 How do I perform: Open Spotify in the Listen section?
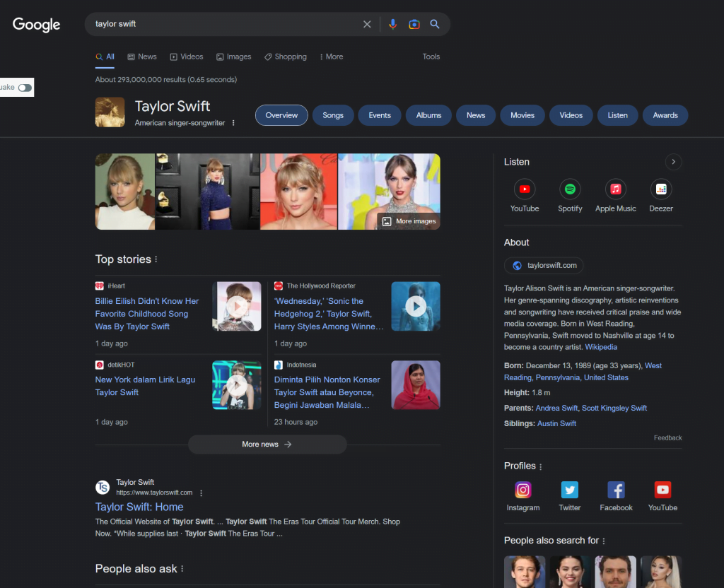[x=570, y=189]
